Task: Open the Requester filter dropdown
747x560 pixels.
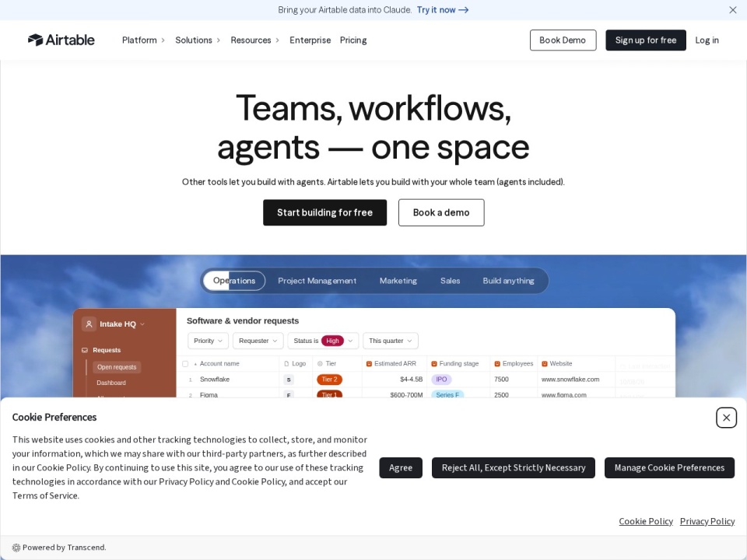Action: 258,341
